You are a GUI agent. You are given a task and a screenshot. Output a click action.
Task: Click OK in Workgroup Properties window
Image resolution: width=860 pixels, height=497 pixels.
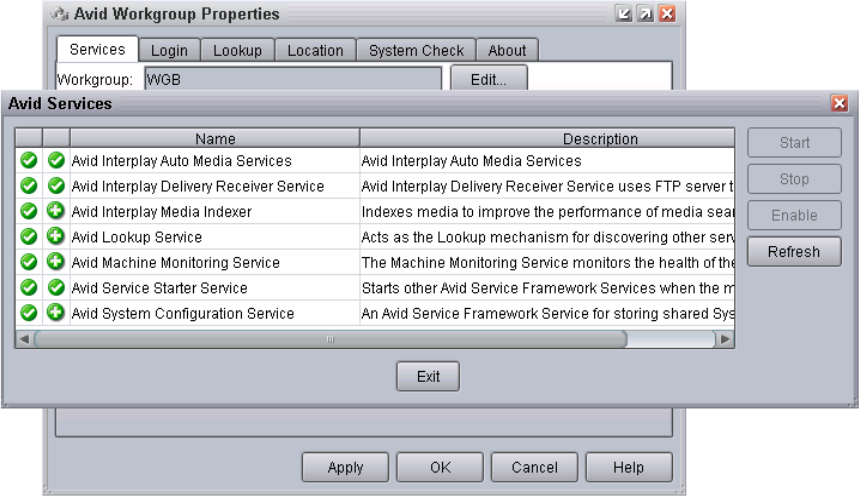[440, 467]
